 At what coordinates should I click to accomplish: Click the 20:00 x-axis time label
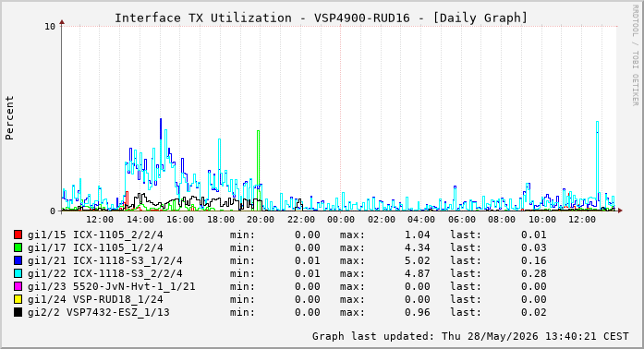point(261,220)
